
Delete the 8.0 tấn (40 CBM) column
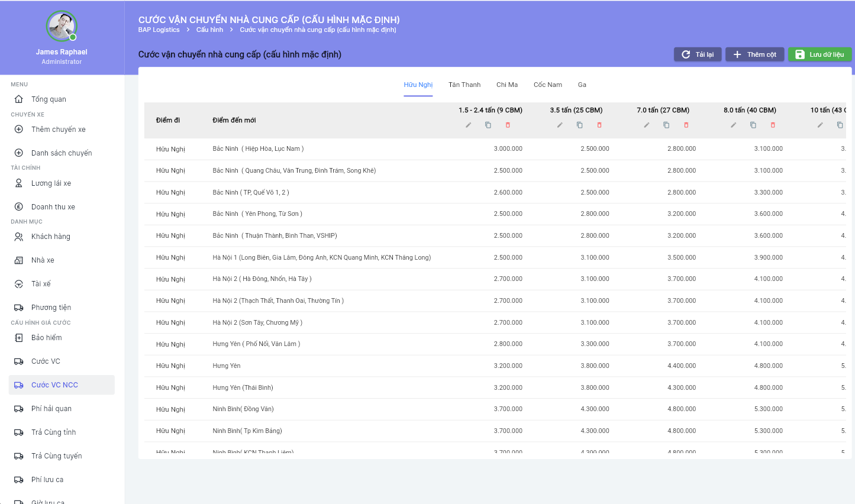point(773,125)
